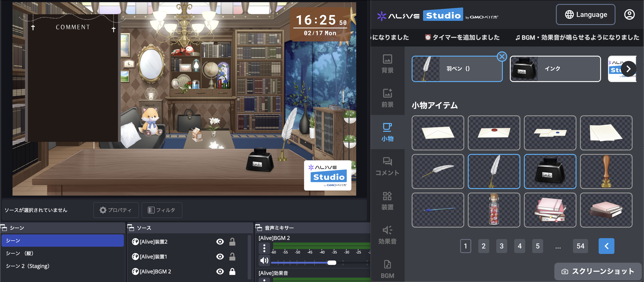Open the BGM category
Image resolution: width=644 pixels, height=282 pixels.
[x=387, y=269]
